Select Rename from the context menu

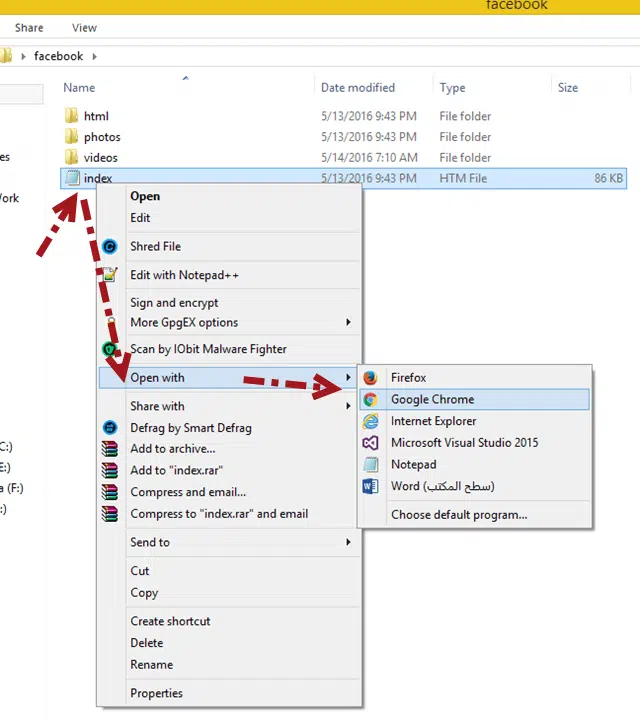click(x=152, y=664)
